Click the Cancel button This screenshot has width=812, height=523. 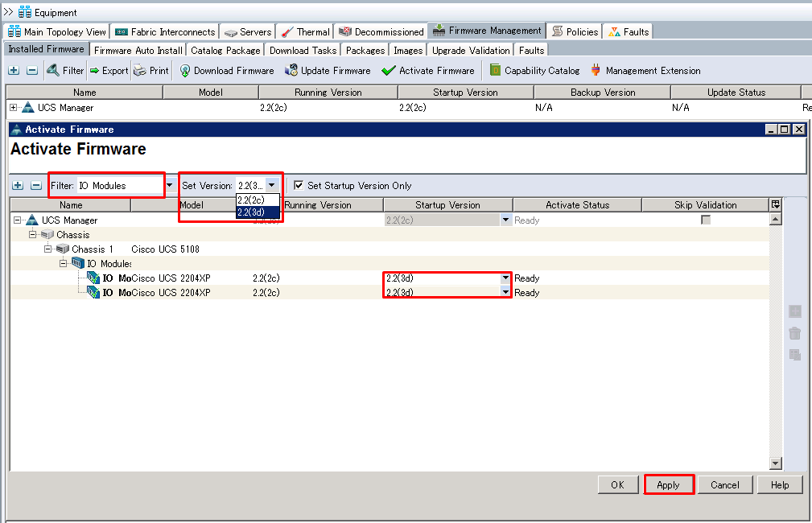pos(725,484)
